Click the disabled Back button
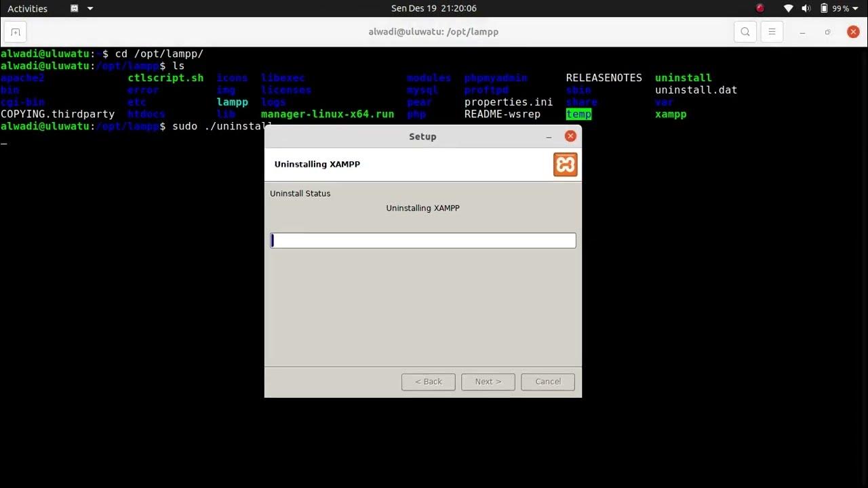 point(428,382)
